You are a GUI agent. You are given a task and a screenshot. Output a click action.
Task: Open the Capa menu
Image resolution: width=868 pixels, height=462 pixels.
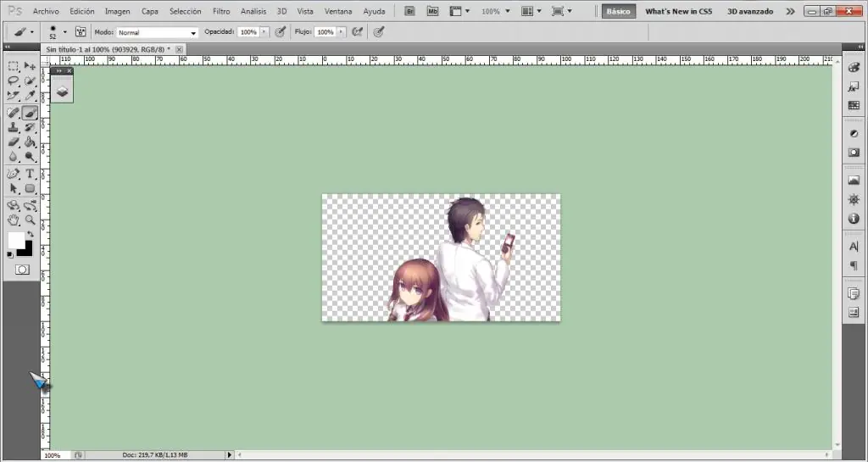tap(149, 11)
